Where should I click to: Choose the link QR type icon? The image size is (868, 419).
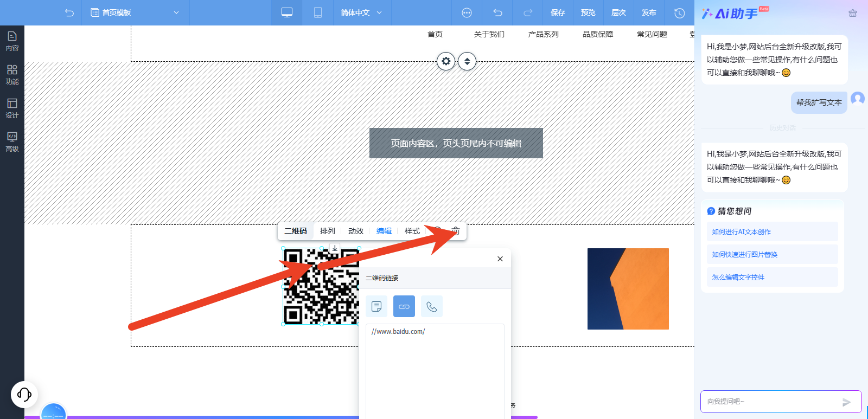pos(404,306)
